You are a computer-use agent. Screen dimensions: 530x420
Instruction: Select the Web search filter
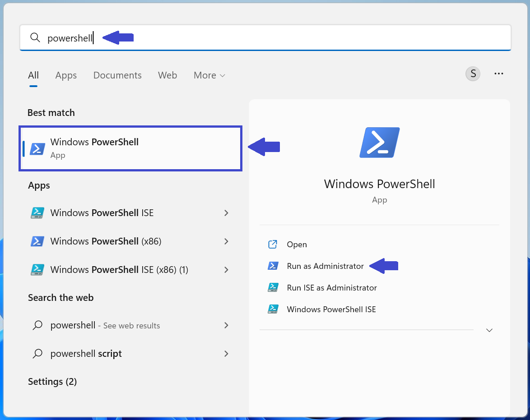167,75
